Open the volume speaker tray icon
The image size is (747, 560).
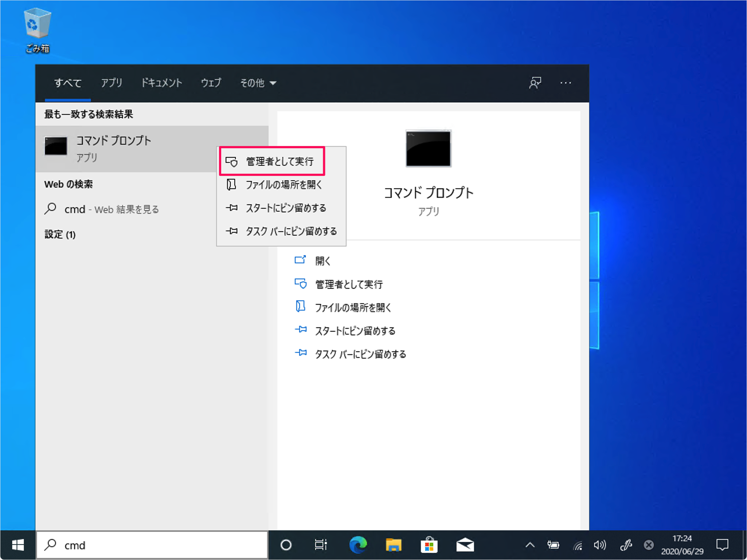(x=600, y=545)
